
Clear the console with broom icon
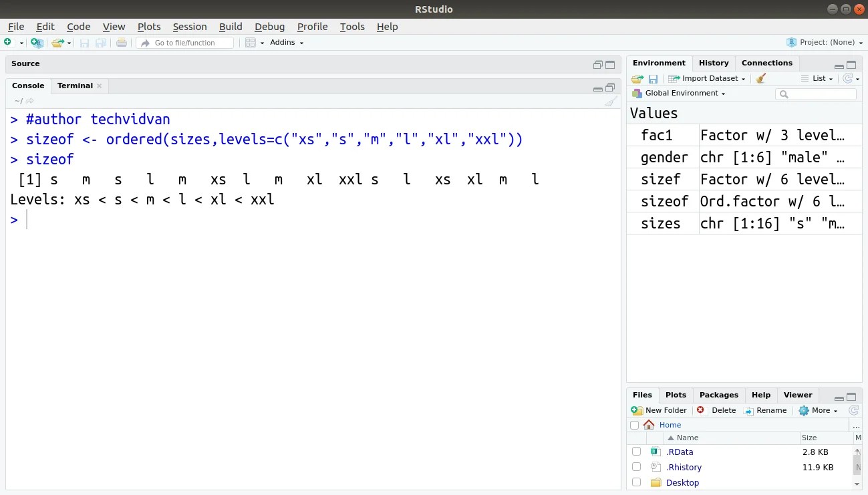[x=611, y=101]
